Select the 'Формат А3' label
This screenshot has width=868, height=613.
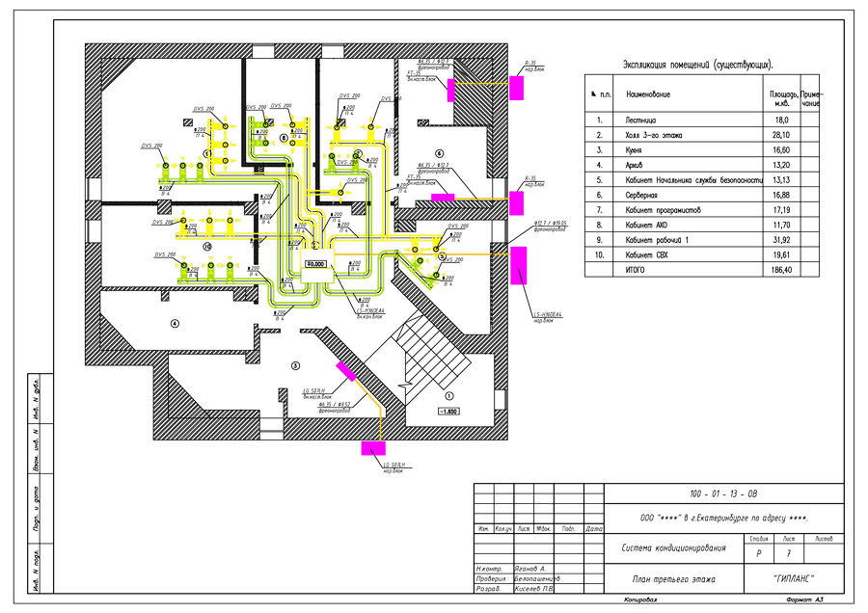tap(804, 600)
